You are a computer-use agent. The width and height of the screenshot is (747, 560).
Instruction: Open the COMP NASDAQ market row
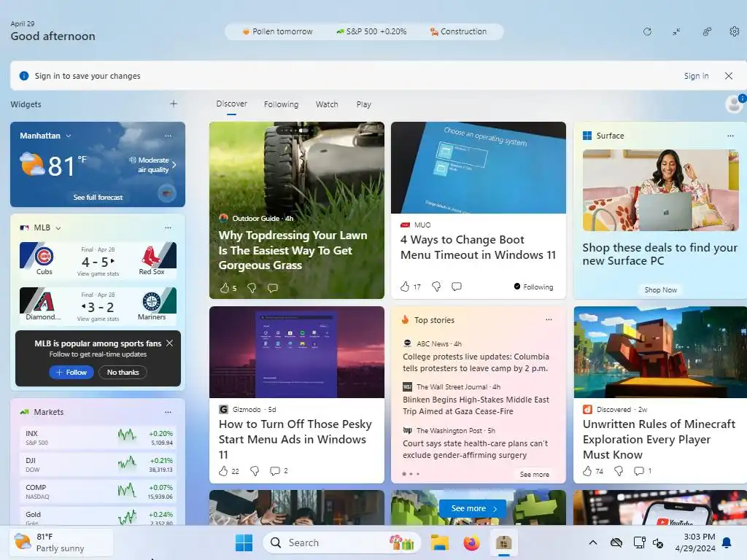coord(98,492)
